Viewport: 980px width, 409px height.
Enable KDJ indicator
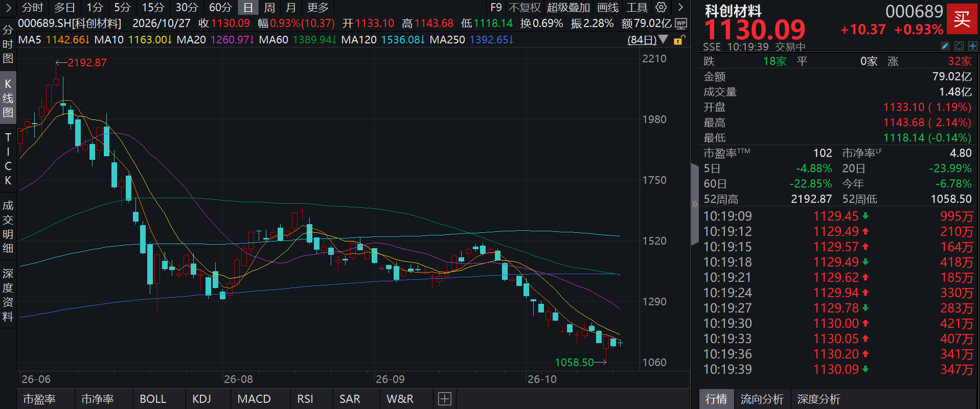201,399
